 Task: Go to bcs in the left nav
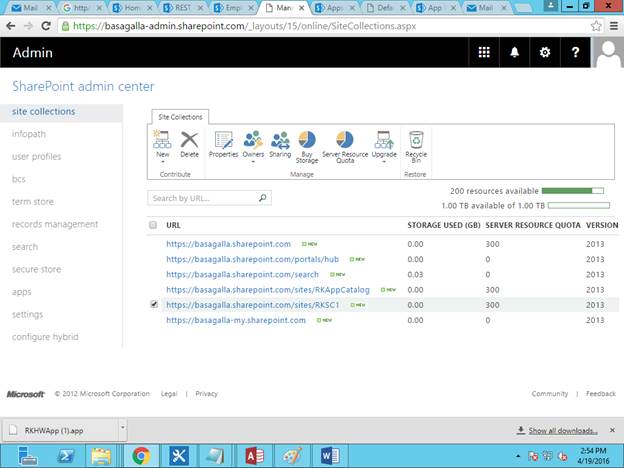[x=19, y=179]
